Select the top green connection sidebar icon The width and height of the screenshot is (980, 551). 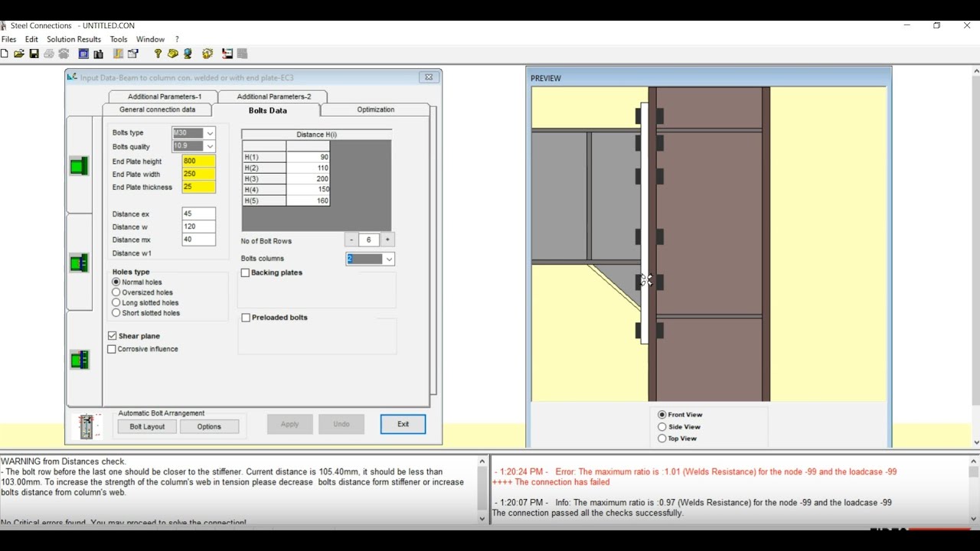point(79,166)
